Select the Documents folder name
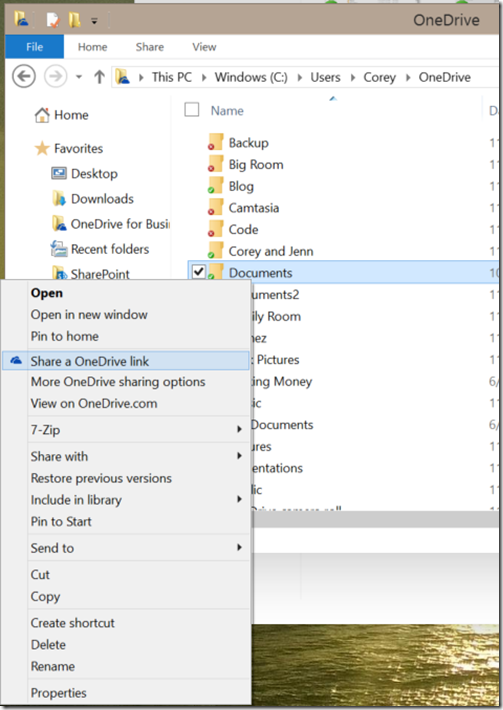 pyautogui.click(x=260, y=273)
